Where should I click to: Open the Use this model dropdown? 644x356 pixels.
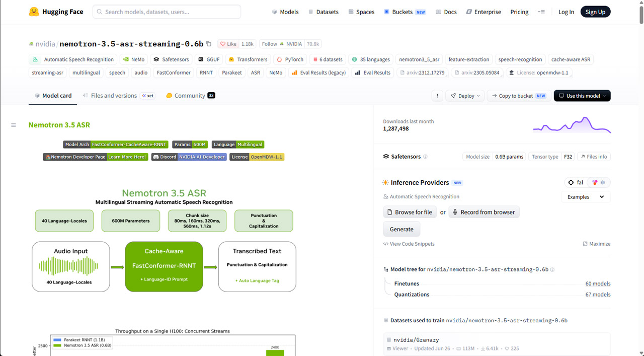pyautogui.click(x=582, y=96)
